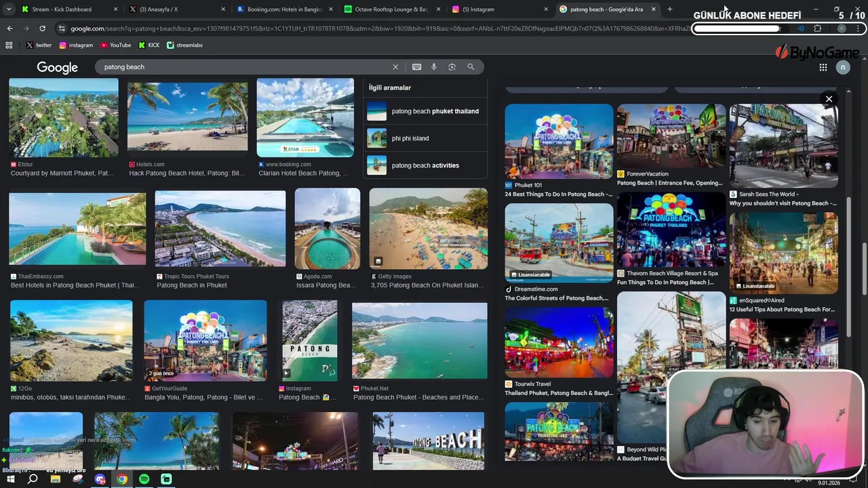Open Phuket.Net aerial beach image
The height and width of the screenshot is (488, 868).
pyautogui.click(x=420, y=341)
